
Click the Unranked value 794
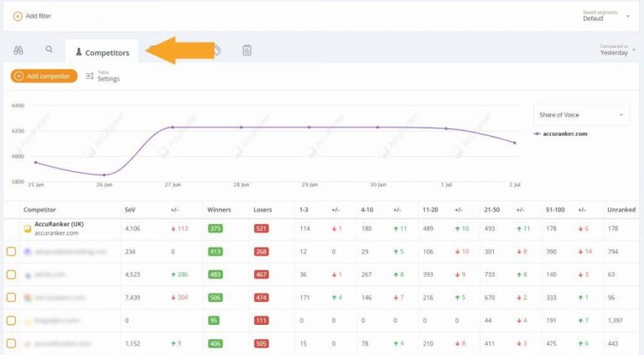pos(613,252)
